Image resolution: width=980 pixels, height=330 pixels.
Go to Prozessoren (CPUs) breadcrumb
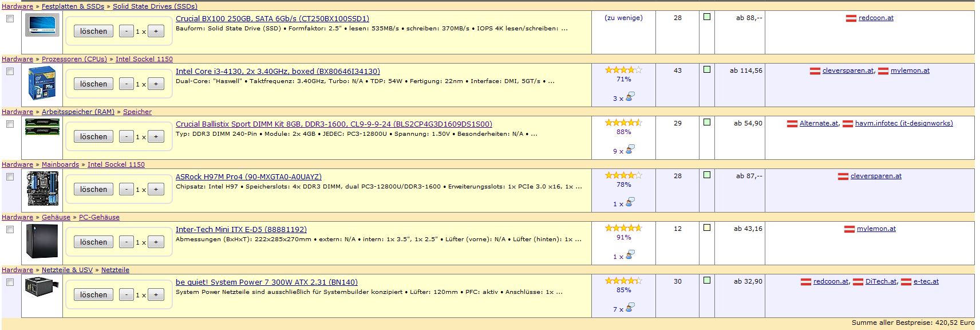pyautogui.click(x=74, y=59)
